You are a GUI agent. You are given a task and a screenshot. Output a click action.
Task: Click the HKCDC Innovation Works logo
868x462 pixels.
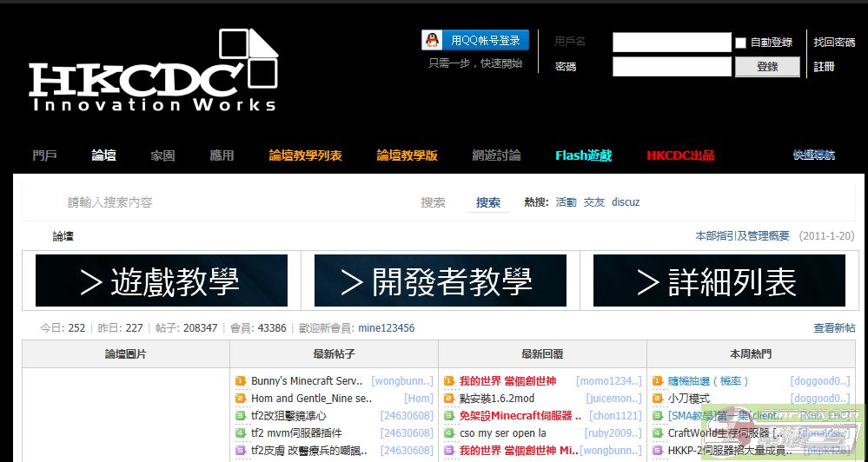pyautogui.click(x=153, y=73)
